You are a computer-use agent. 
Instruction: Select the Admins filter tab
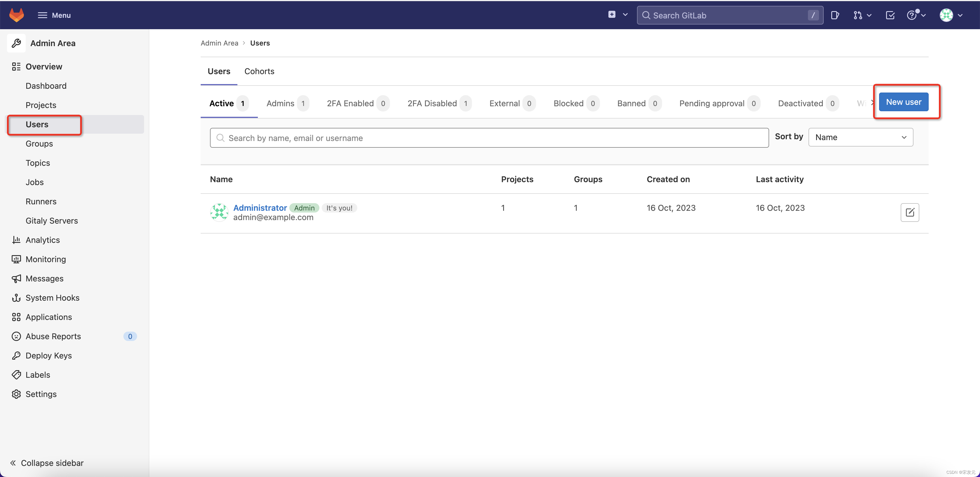click(x=288, y=104)
